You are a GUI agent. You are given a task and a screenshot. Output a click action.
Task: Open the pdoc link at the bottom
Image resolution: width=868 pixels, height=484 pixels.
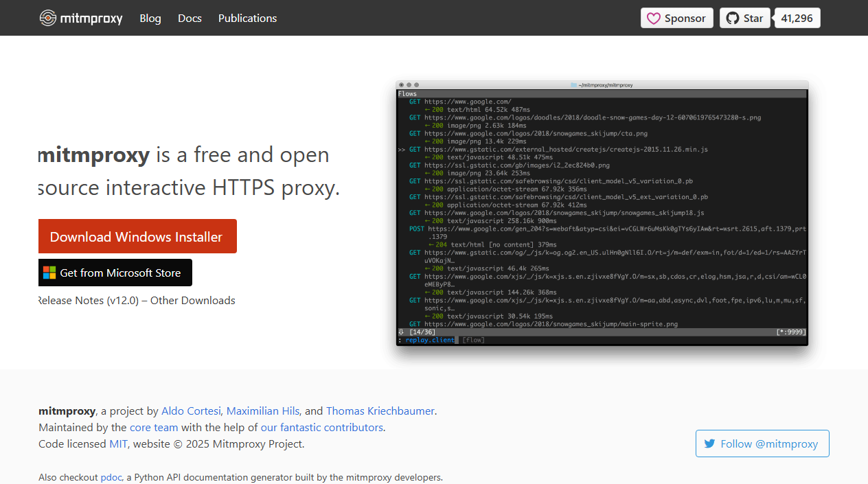(x=111, y=476)
